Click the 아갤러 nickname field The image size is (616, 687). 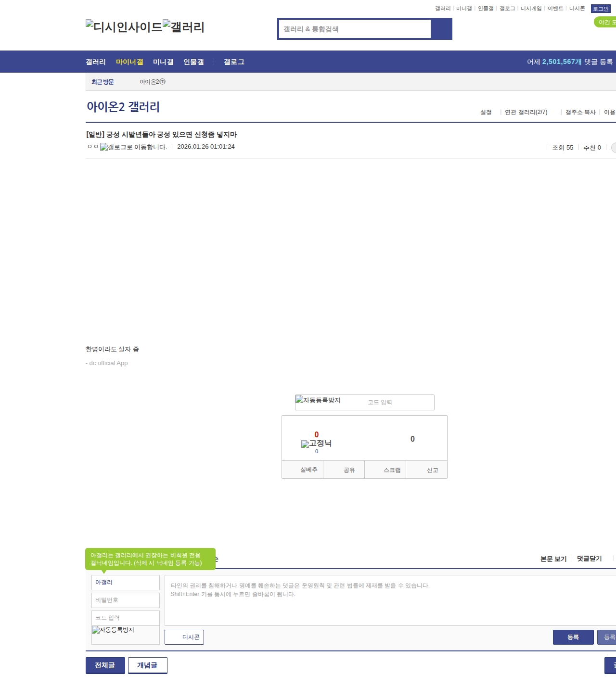126,583
